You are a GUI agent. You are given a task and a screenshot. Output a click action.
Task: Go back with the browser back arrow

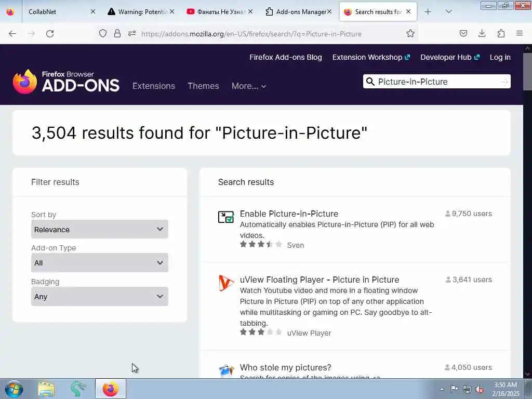12,34
